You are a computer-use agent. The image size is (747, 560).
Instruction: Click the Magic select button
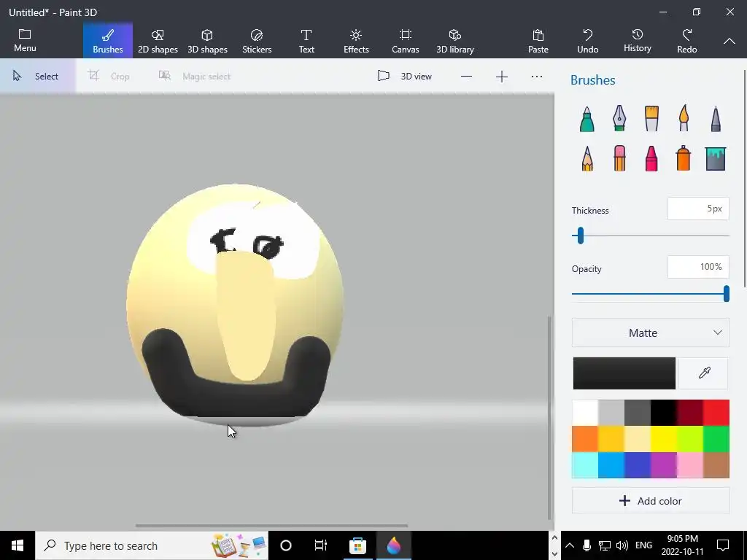click(x=194, y=76)
